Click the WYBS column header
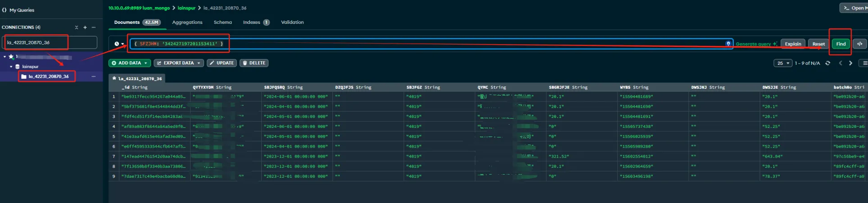Image resolution: width=868 pixels, height=203 pixels. coord(653,87)
